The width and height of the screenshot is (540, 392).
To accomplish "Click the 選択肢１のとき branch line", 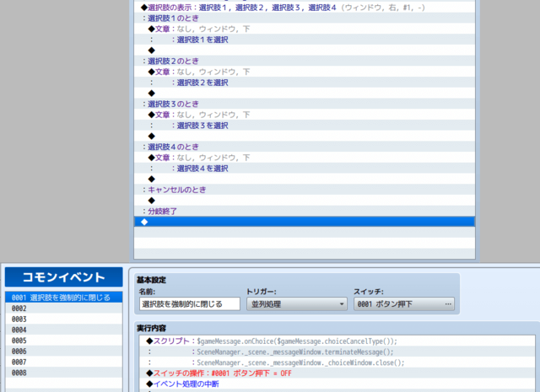I will (305, 18).
